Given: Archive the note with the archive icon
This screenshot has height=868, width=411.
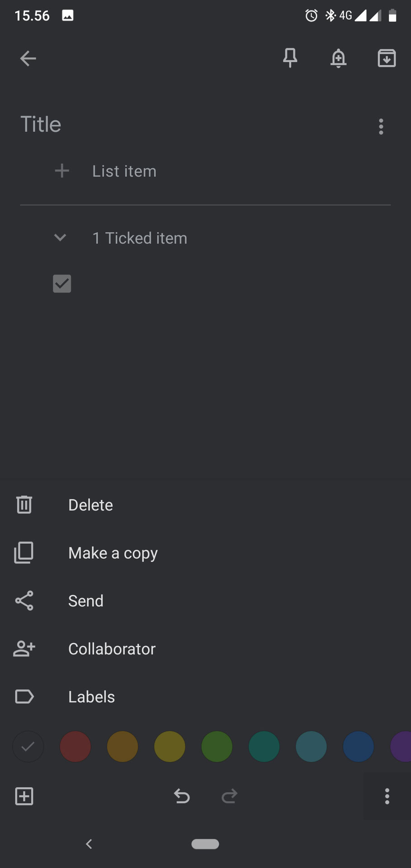Looking at the screenshot, I should click(387, 58).
